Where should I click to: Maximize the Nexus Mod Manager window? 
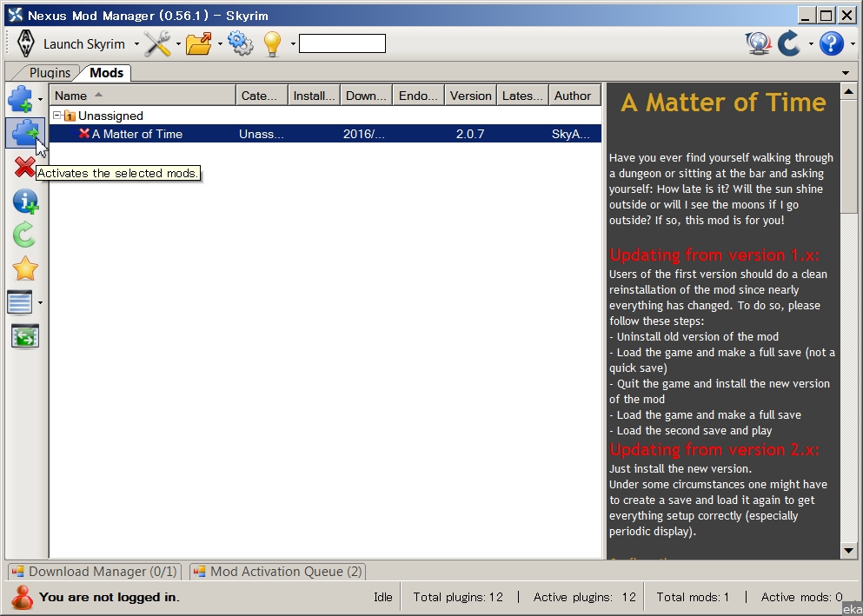pyautogui.click(x=826, y=16)
